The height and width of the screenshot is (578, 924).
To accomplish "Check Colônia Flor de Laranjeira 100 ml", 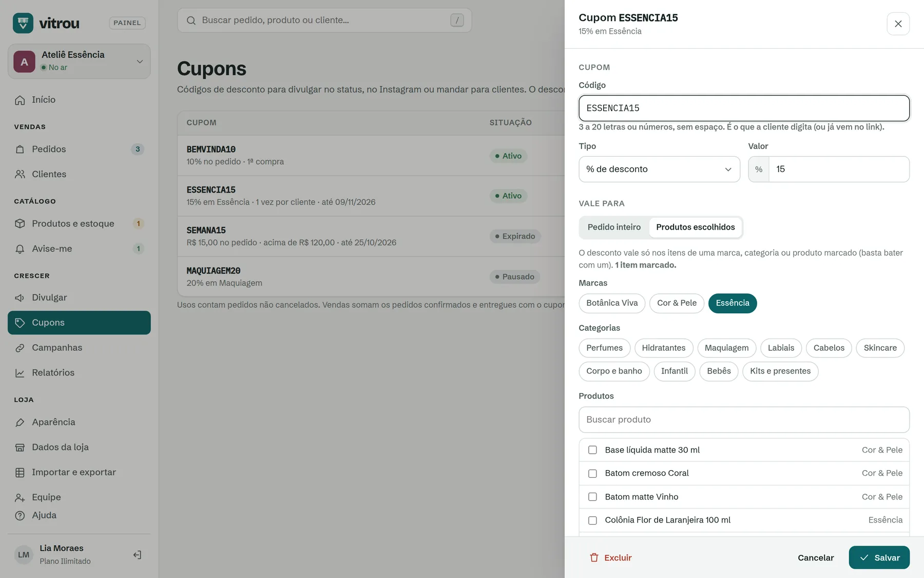I will [x=592, y=520].
